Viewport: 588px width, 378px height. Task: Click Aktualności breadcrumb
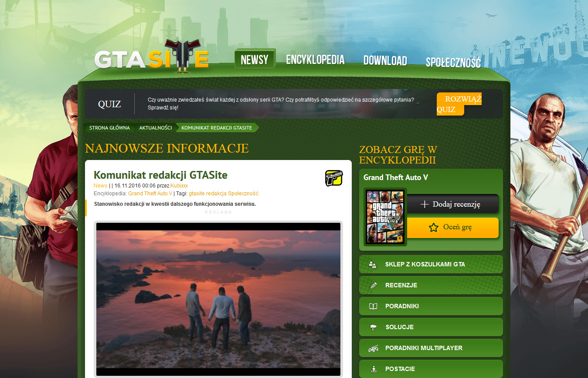click(155, 128)
